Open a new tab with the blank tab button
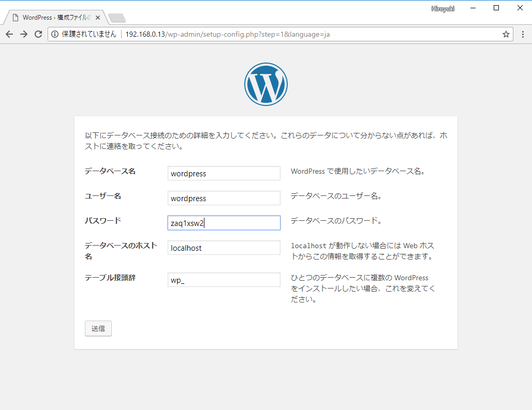The width and height of the screenshot is (532, 410). [x=117, y=18]
